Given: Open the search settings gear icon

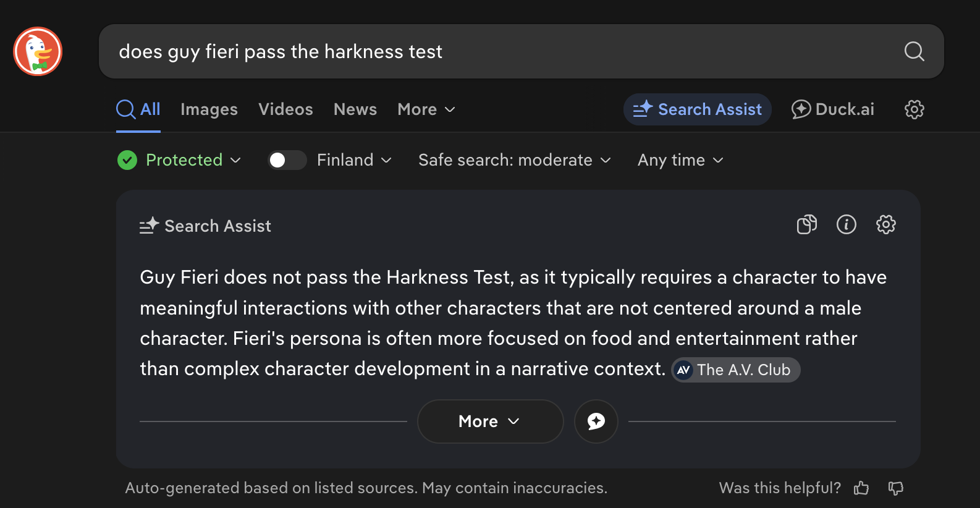Looking at the screenshot, I should (914, 109).
